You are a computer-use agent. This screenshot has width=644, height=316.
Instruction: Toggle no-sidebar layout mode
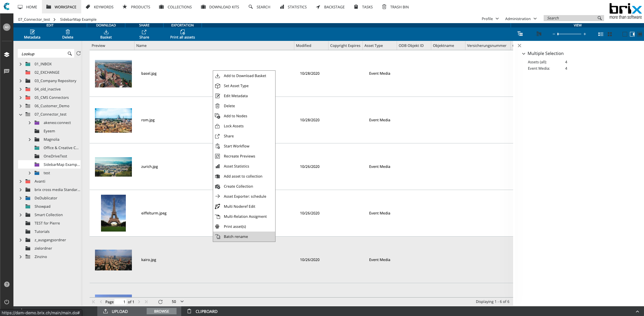pos(625,34)
